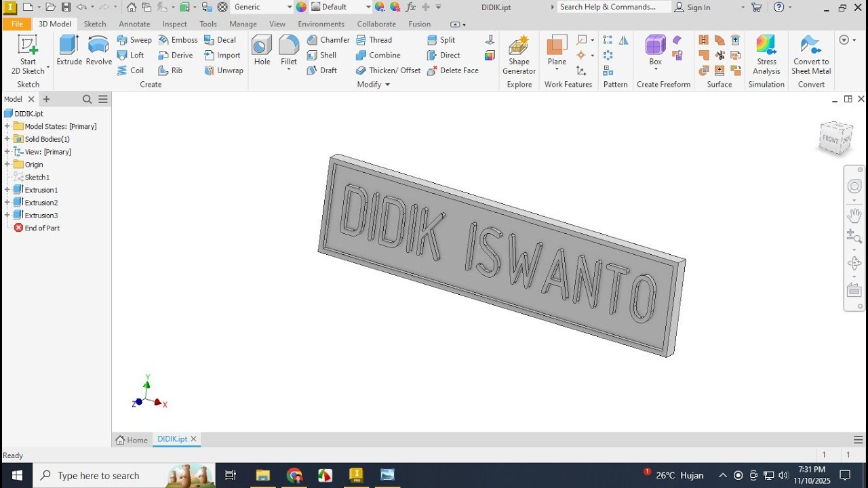Activate the Loft tool
This screenshot has height=488, width=868.
click(x=131, y=55)
